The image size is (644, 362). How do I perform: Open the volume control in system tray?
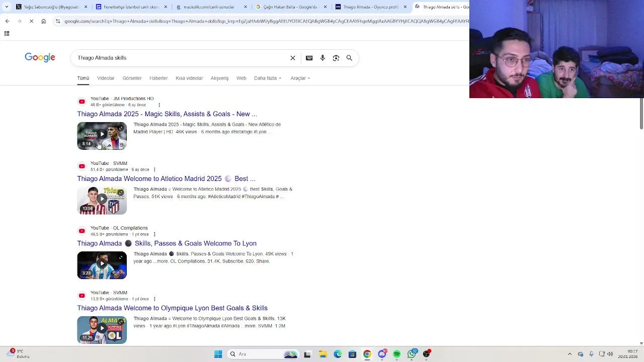coord(610,354)
